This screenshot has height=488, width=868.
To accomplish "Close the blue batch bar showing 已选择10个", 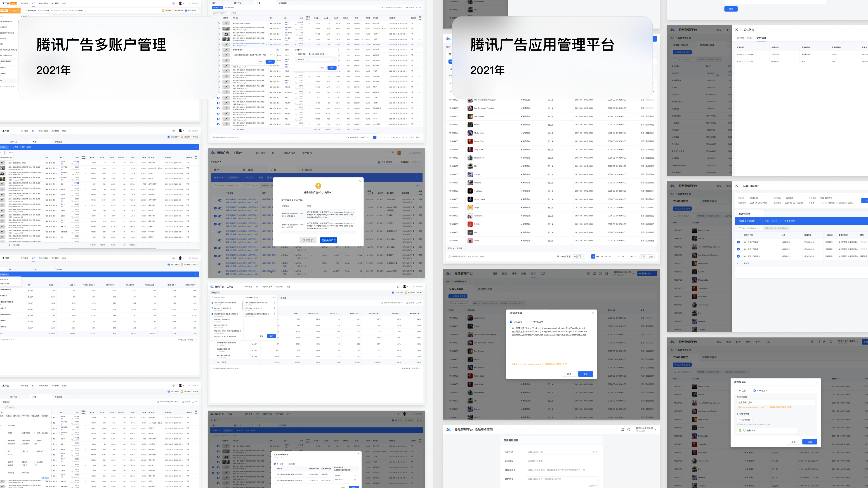I will (x=417, y=178).
